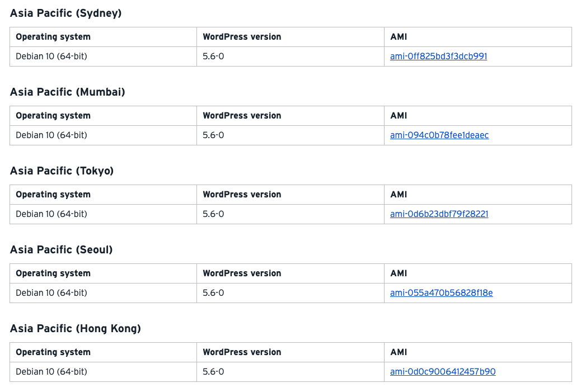Click the Asia Pacific (Sydney) heading
The image size is (581, 392).
(66, 13)
